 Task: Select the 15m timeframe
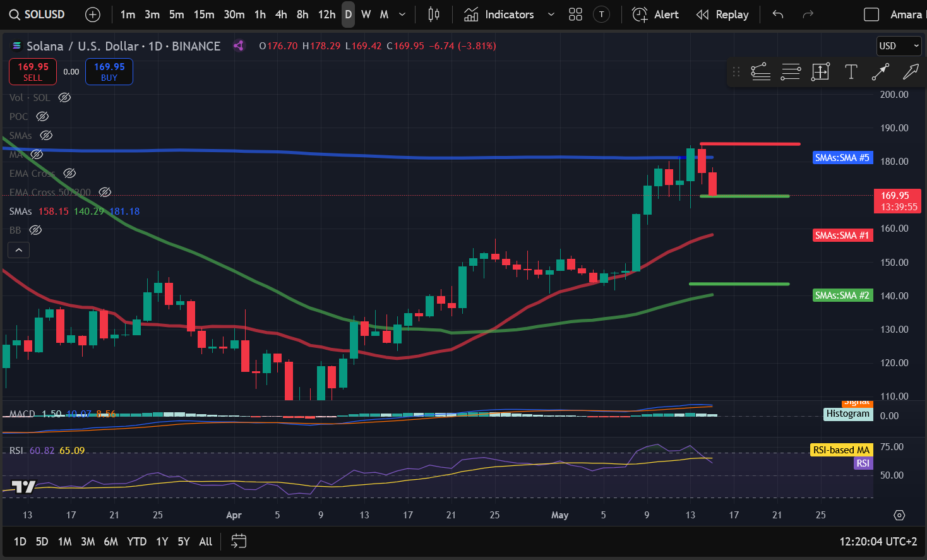pos(204,15)
